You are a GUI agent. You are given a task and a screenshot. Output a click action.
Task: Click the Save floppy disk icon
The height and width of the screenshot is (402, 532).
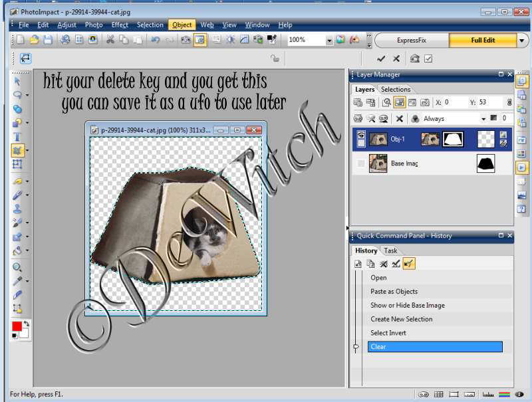pyautogui.click(x=48, y=40)
